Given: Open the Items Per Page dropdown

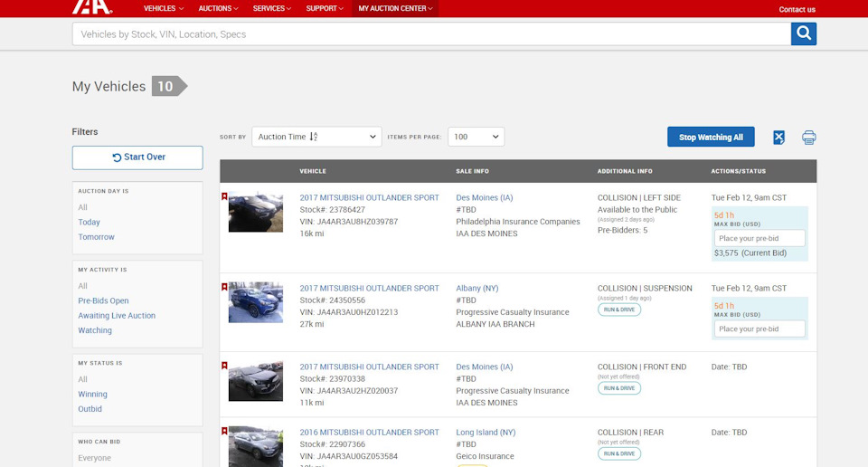Looking at the screenshot, I should pos(476,137).
